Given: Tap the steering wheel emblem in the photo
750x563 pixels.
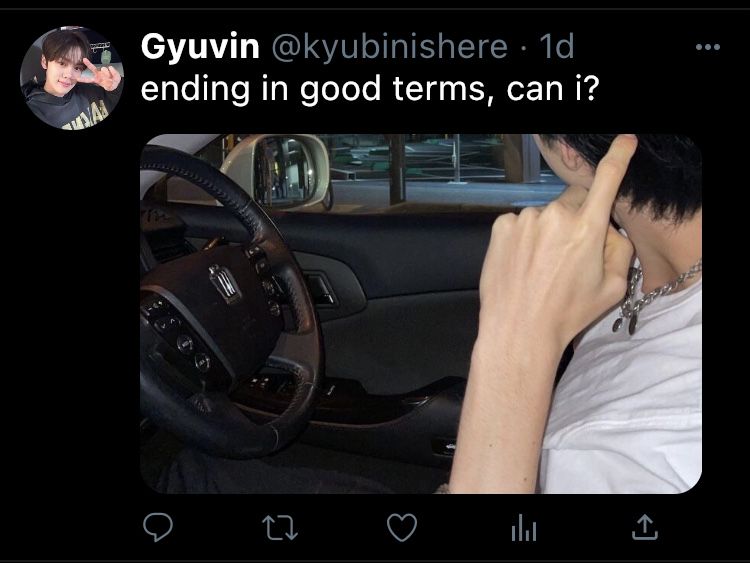Looking at the screenshot, I should pos(225,283).
